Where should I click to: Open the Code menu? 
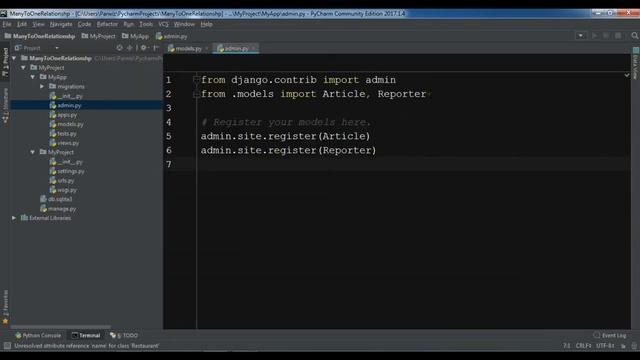(84, 24)
